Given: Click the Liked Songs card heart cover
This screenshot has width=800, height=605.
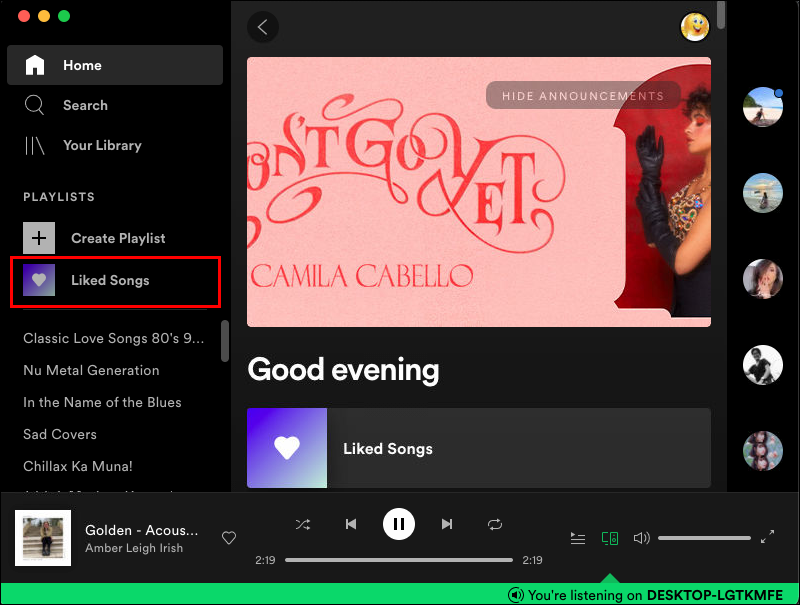Looking at the screenshot, I should click(287, 448).
